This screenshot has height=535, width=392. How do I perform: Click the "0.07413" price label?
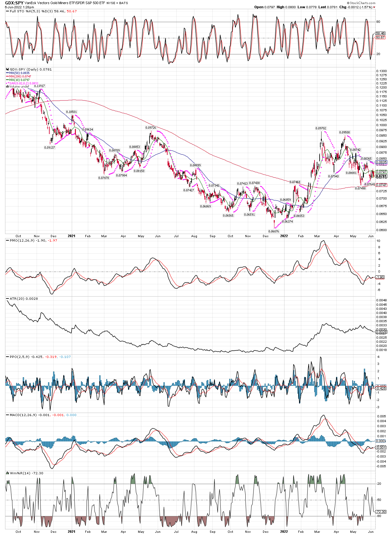(x=243, y=184)
